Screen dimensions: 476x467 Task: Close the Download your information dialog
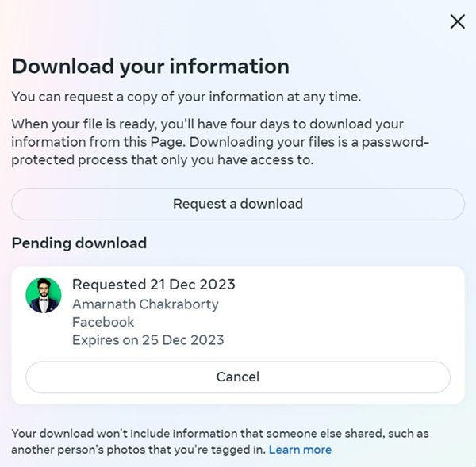pos(458,21)
